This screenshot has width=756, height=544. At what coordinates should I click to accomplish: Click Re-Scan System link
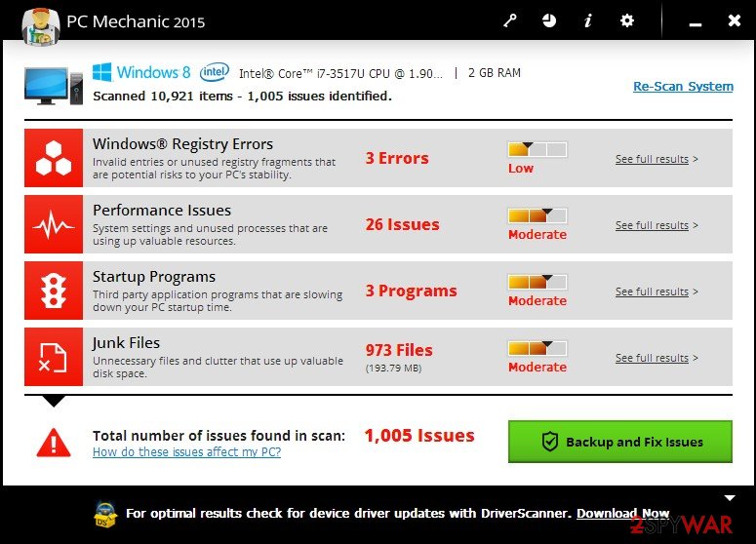pos(683,86)
